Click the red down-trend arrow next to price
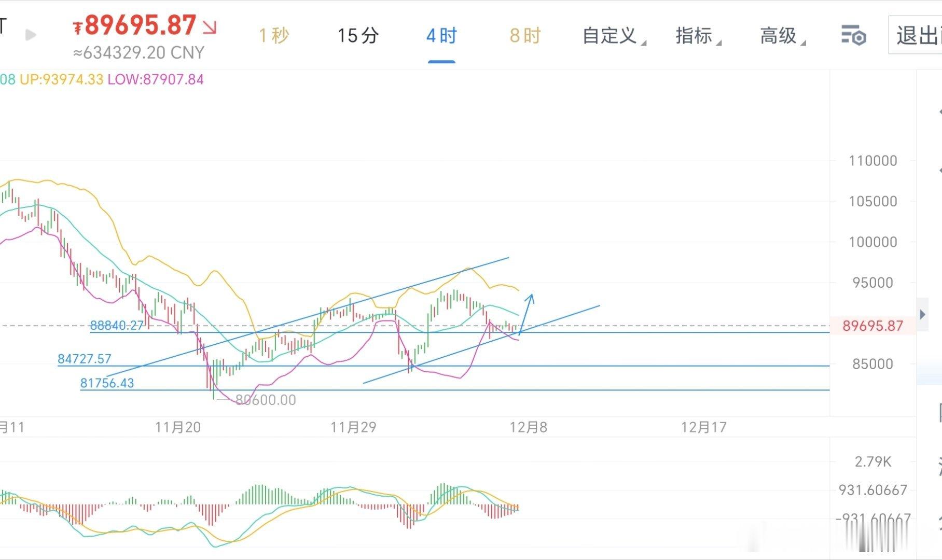This screenshot has width=942, height=560. point(210,27)
